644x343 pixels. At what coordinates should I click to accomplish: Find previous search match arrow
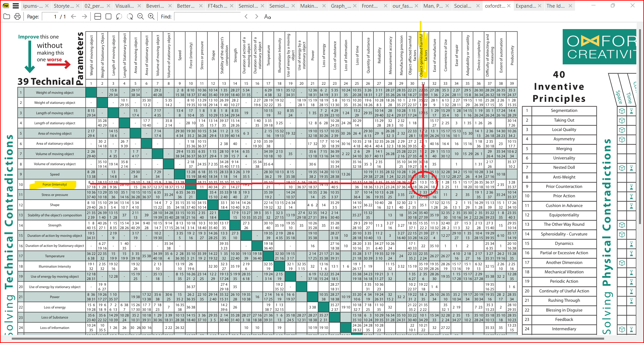coord(246,16)
